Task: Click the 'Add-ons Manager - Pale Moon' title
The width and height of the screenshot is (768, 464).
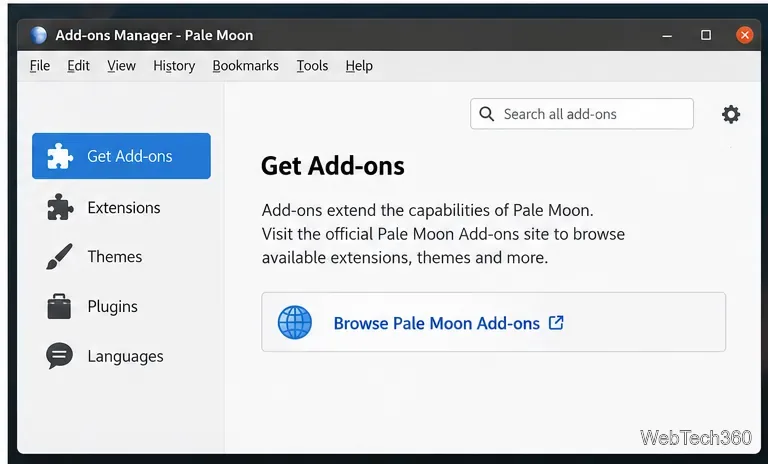Action: point(154,35)
